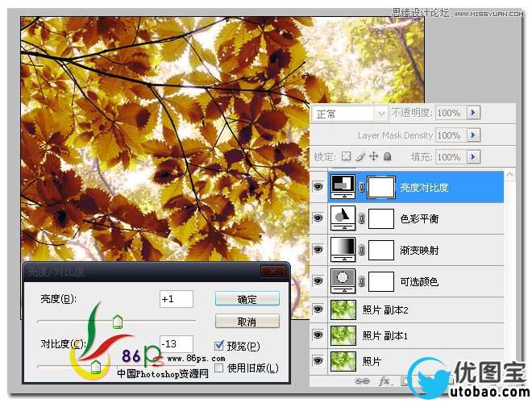Hide the 色彩平衡 layer
This screenshot has height=403, width=532.
pos(318,218)
